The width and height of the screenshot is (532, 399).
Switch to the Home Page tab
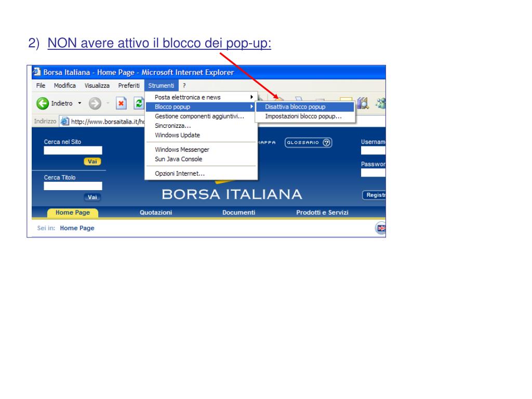[x=73, y=212]
